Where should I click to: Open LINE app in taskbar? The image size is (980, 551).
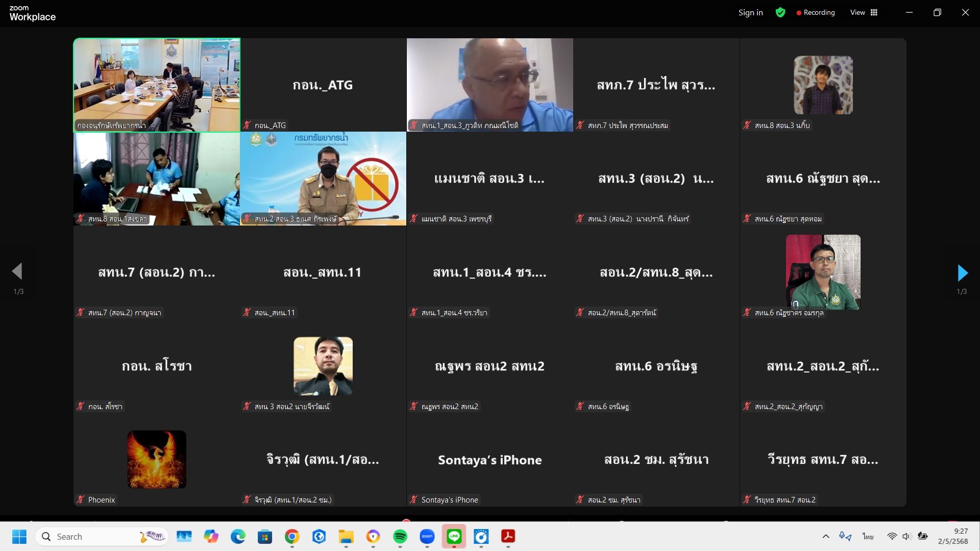454,537
